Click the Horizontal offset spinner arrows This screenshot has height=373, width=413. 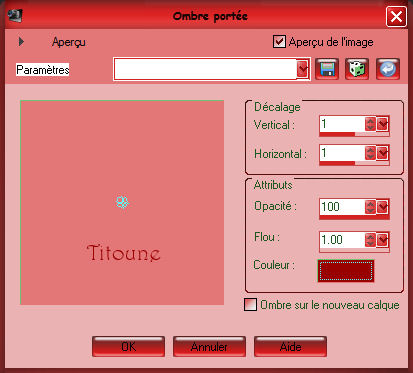(370, 153)
